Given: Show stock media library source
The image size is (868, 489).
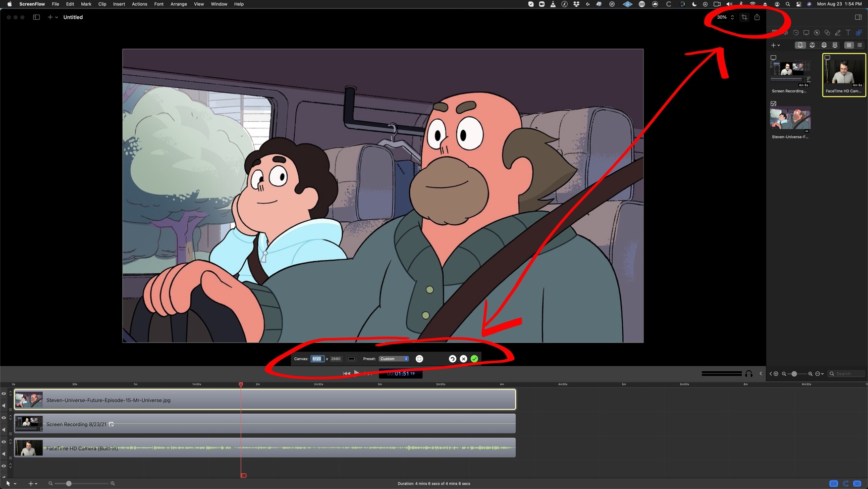Looking at the screenshot, I should pos(835,45).
